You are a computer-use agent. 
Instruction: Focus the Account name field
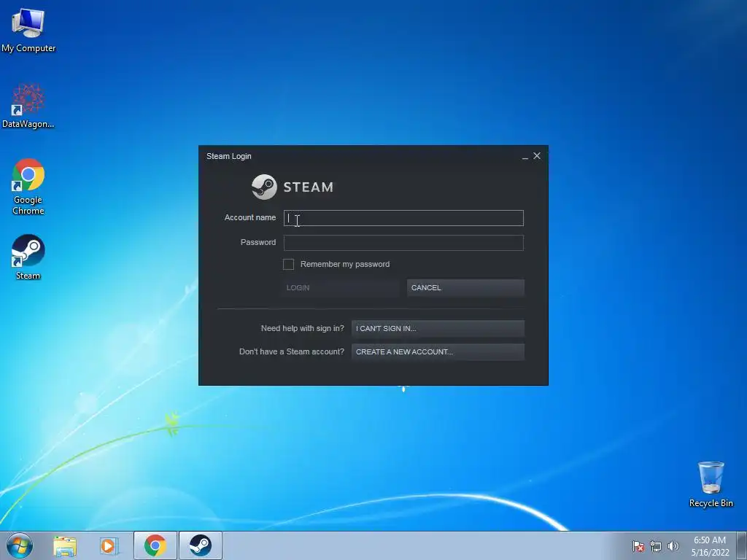[403, 218]
